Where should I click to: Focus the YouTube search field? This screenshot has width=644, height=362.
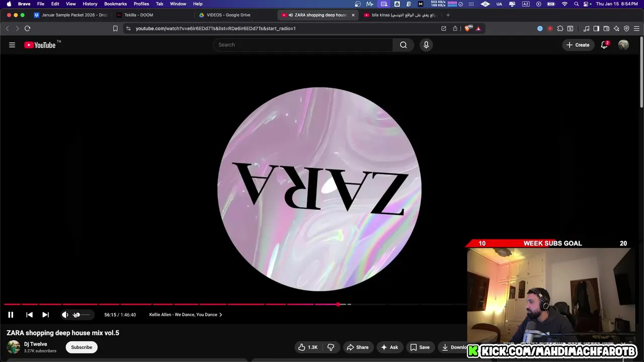coord(303,45)
